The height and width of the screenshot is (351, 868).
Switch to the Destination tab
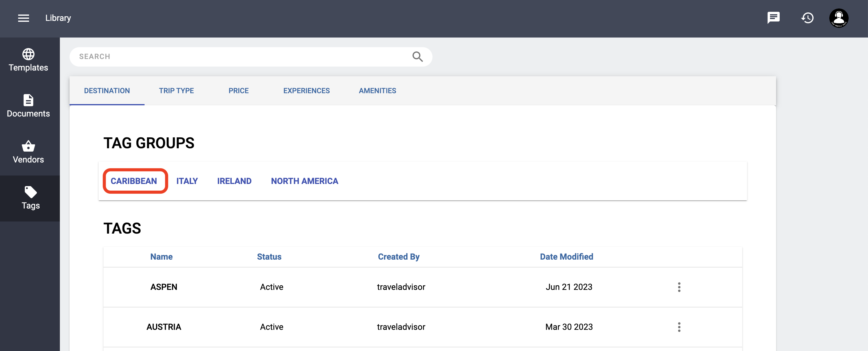pos(107,91)
